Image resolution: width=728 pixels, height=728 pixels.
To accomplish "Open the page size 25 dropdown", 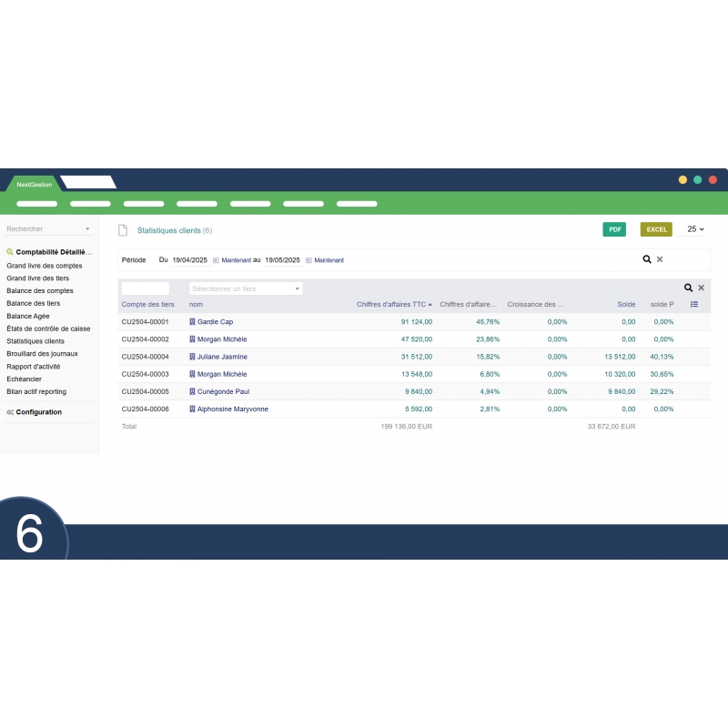I will (695, 229).
